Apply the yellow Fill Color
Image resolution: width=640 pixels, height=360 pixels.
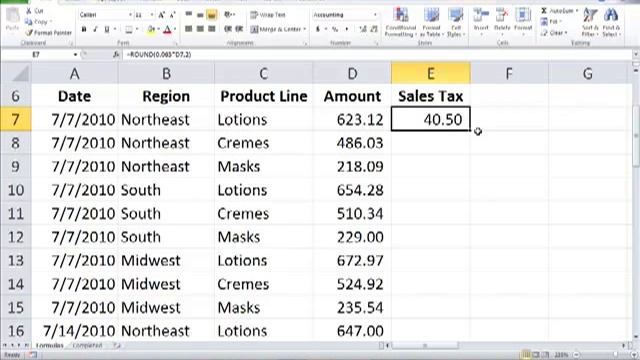pyautogui.click(x=151, y=29)
